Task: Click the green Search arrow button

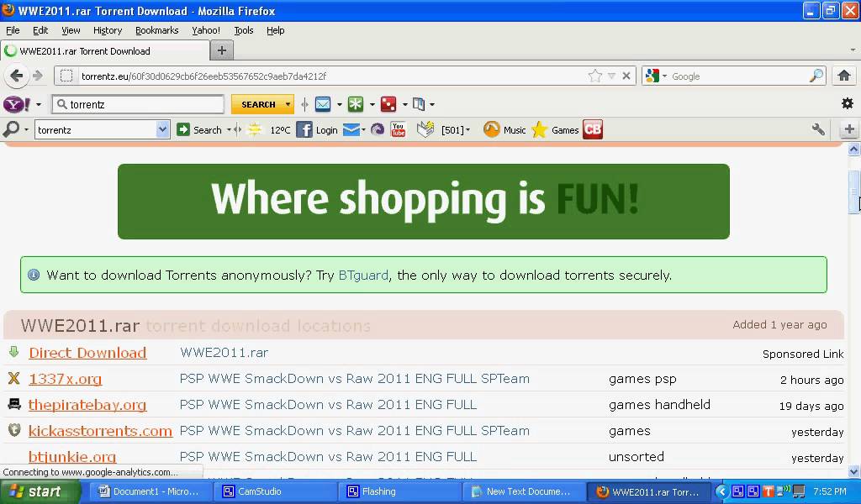Action: pyautogui.click(x=182, y=129)
